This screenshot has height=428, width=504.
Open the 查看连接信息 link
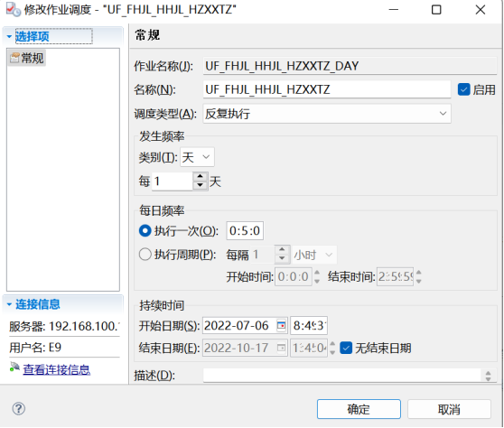[x=57, y=369]
